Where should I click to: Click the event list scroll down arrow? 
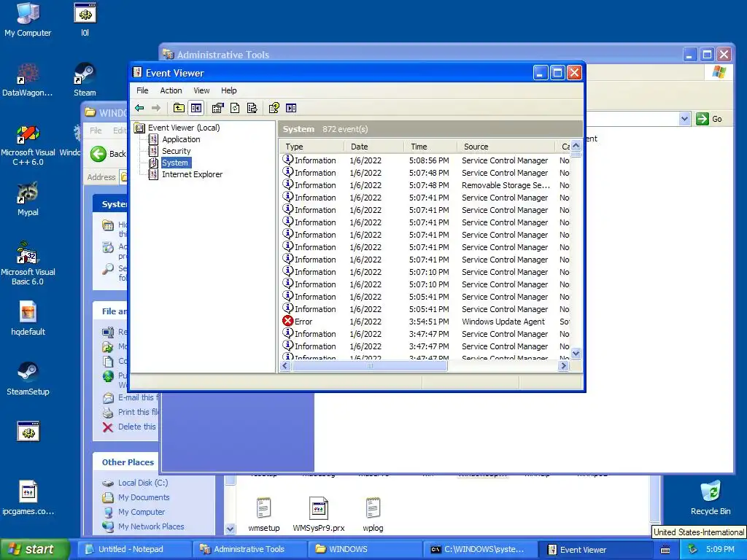[x=576, y=354]
